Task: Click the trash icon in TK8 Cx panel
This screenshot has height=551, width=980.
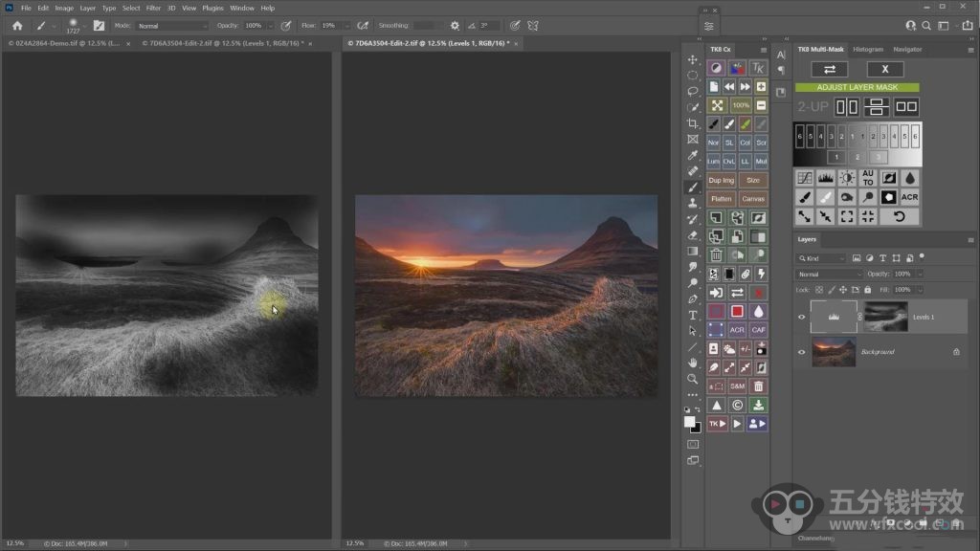Action: tap(716, 254)
